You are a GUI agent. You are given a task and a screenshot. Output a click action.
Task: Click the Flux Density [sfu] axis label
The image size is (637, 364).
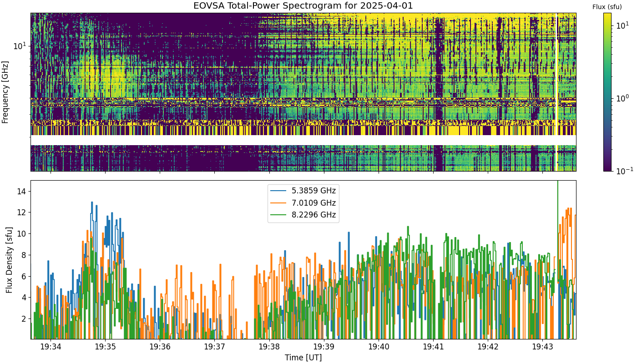pos(10,259)
